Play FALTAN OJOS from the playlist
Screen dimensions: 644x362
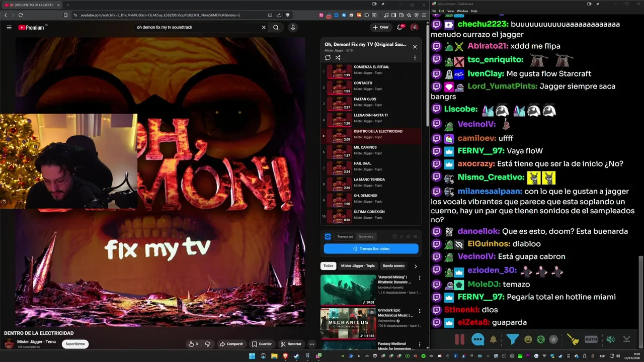click(371, 104)
